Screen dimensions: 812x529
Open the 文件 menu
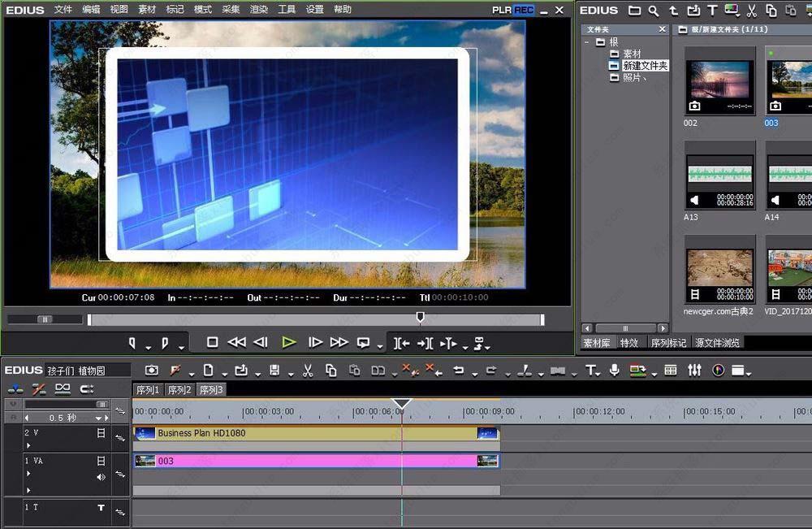click(x=63, y=9)
